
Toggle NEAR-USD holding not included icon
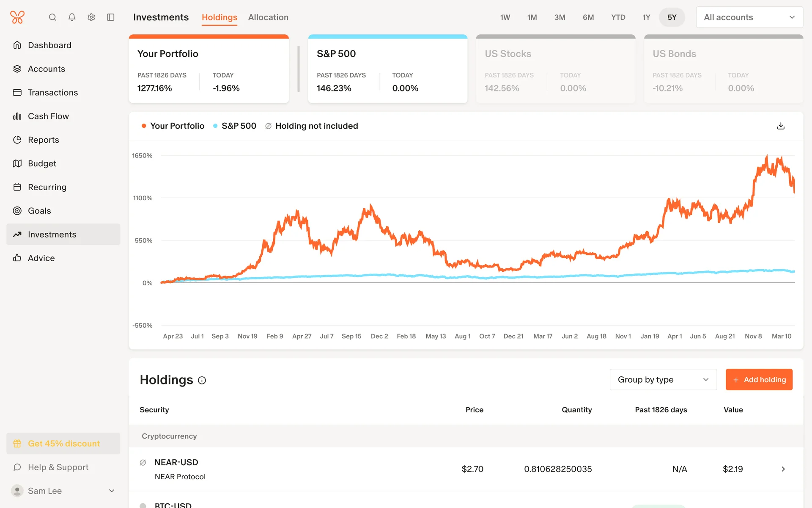[143, 463]
